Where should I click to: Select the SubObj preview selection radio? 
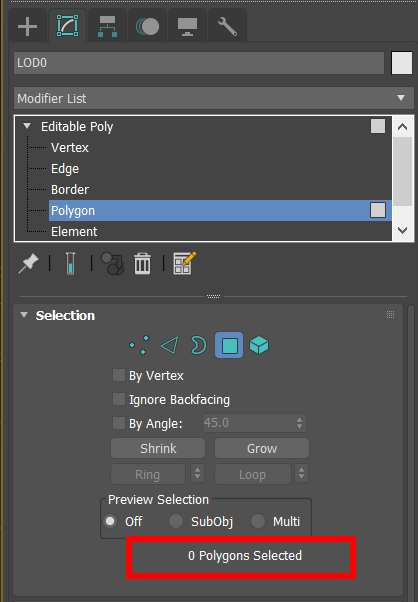tap(176, 521)
